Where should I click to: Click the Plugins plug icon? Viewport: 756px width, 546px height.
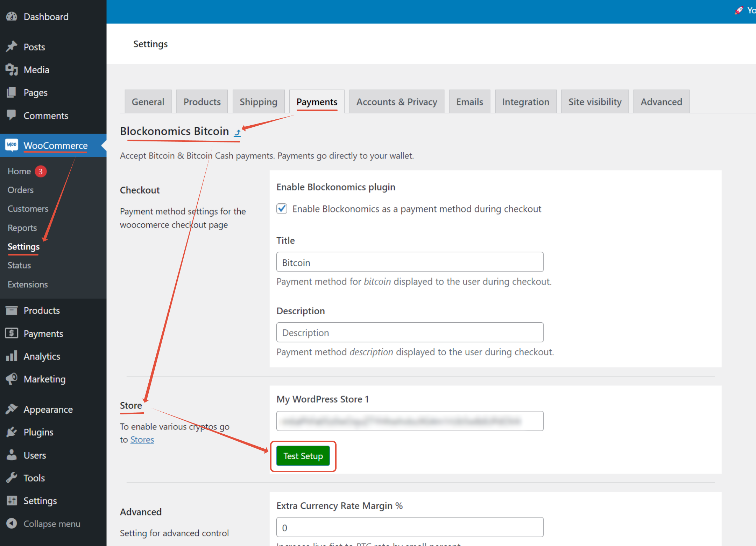pos(12,432)
